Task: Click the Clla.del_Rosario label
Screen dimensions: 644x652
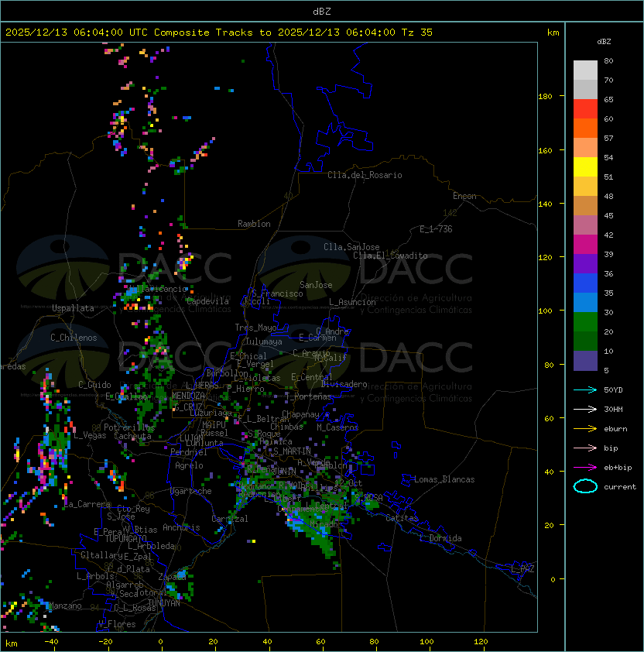Action: (x=365, y=175)
